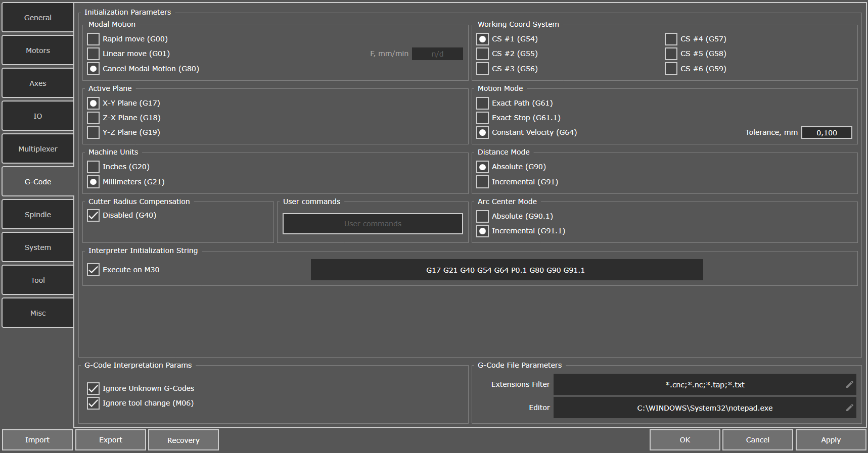This screenshot has width=868, height=453.
Task: Toggle Ignore tool change (M06) checkbox
Action: [93, 403]
